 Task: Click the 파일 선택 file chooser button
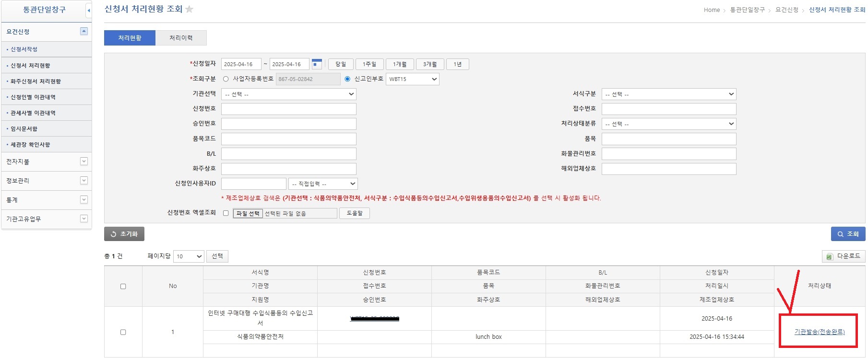[x=248, y=214]
